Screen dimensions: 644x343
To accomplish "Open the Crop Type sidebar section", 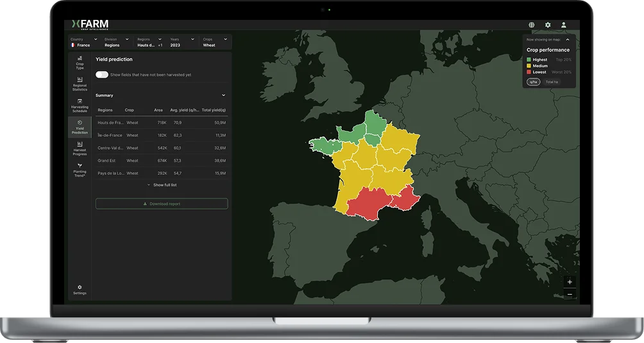I will click(80, 62).
